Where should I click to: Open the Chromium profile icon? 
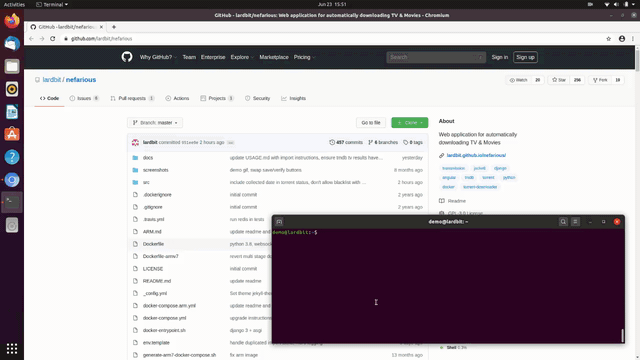coord(622,38)
